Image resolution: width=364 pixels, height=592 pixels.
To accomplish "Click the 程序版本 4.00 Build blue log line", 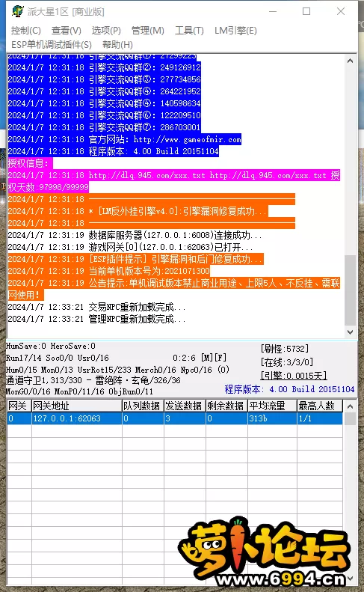I will (113, 151).
